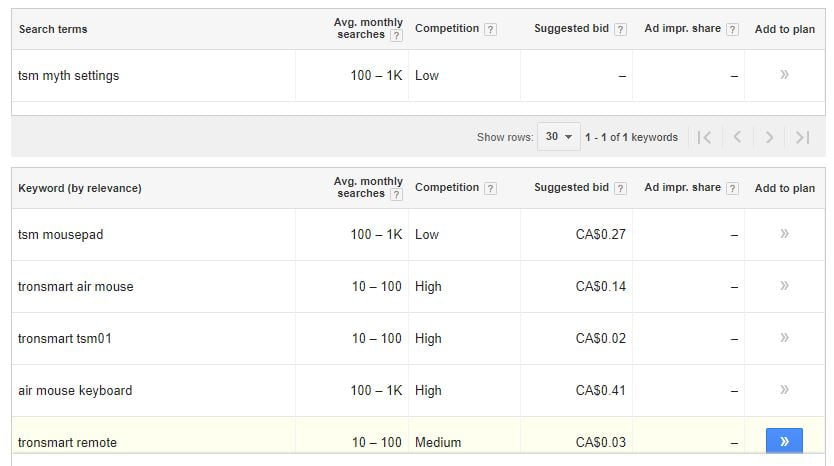Go to first page of keywords
This screenshot has width=834, height=466.
pos(704,138)
